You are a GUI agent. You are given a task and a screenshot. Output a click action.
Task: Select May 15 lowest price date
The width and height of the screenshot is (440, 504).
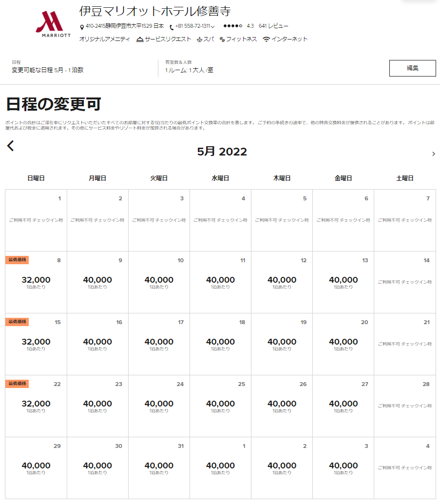(36, 344)
